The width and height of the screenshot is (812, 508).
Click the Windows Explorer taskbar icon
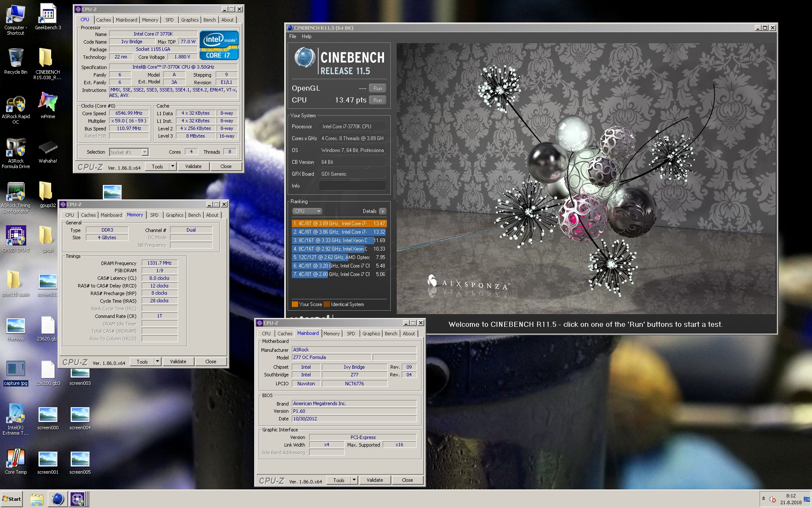click(37, 499)
